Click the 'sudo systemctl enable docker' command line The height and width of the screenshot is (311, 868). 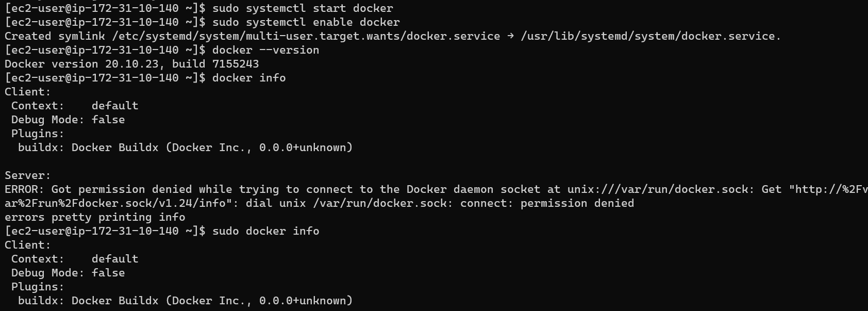point(306,22)
